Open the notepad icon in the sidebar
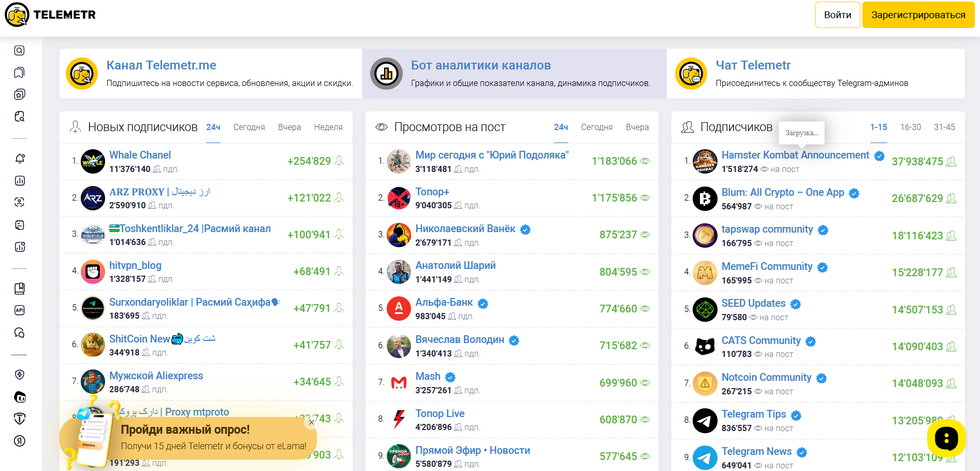This screenshot has width=980, height=471. (x=19, y=225)
